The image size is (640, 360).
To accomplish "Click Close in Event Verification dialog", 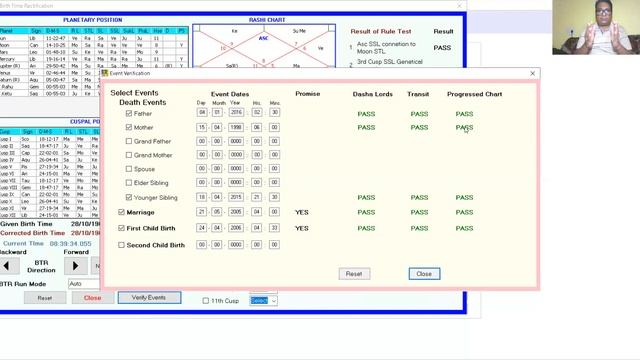I will pos(424,274).
